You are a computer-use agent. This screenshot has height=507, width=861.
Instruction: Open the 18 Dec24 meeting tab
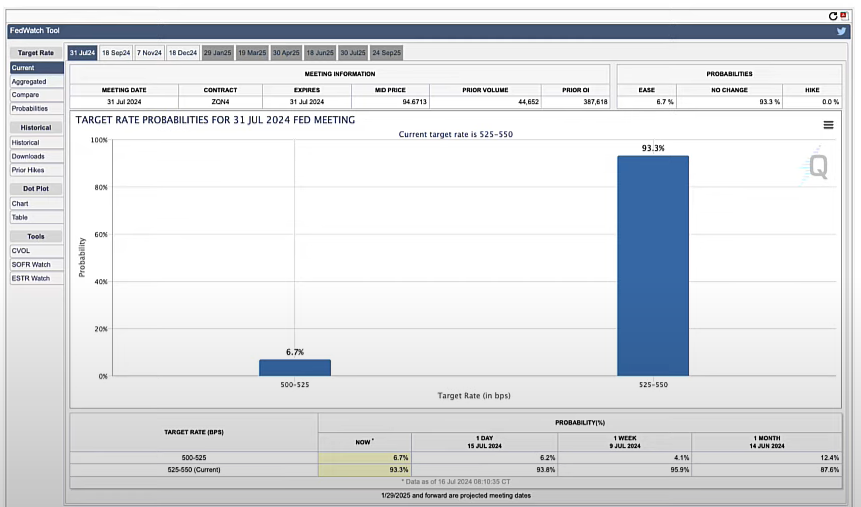183,52
